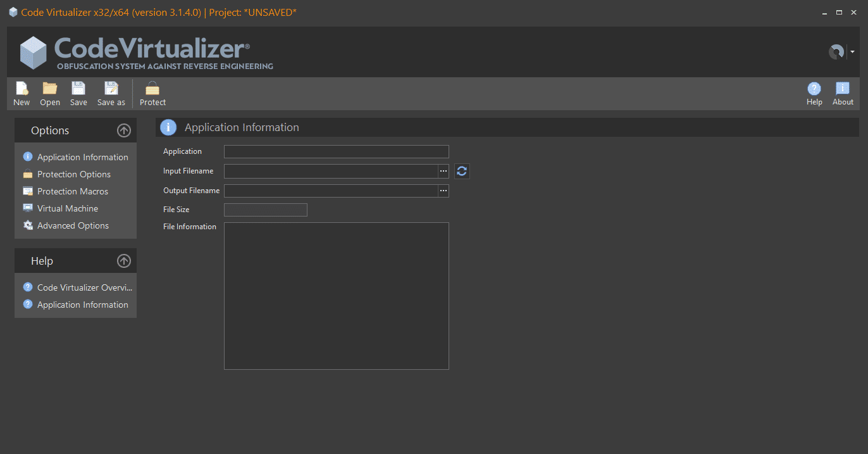868x454 pixels.
Task: Open the Virtual Machine section
Action: coord(67,208)
